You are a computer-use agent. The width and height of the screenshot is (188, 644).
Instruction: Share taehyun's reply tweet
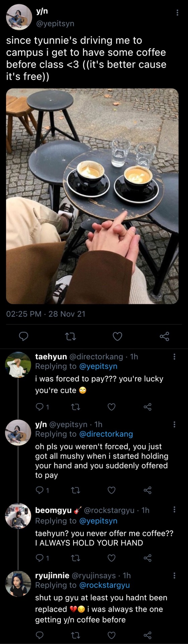click(147, 407)
